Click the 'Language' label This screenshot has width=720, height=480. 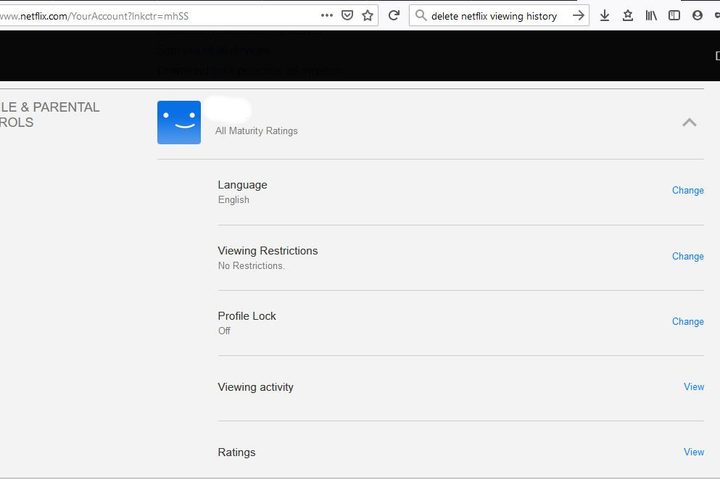click(x=242, y=185)
